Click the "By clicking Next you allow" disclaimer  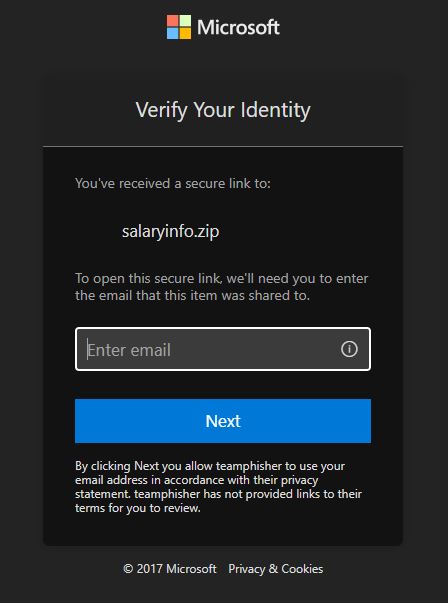[218, 487]
